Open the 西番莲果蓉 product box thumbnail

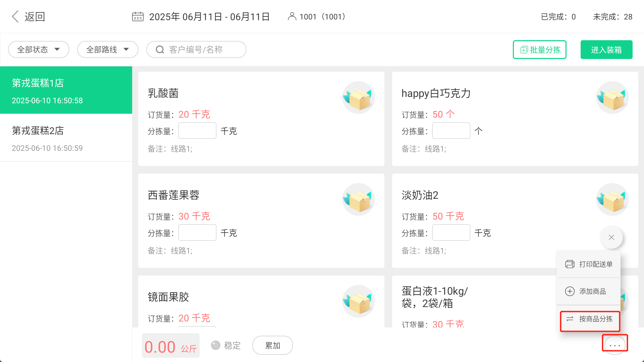tap(358, 199)
